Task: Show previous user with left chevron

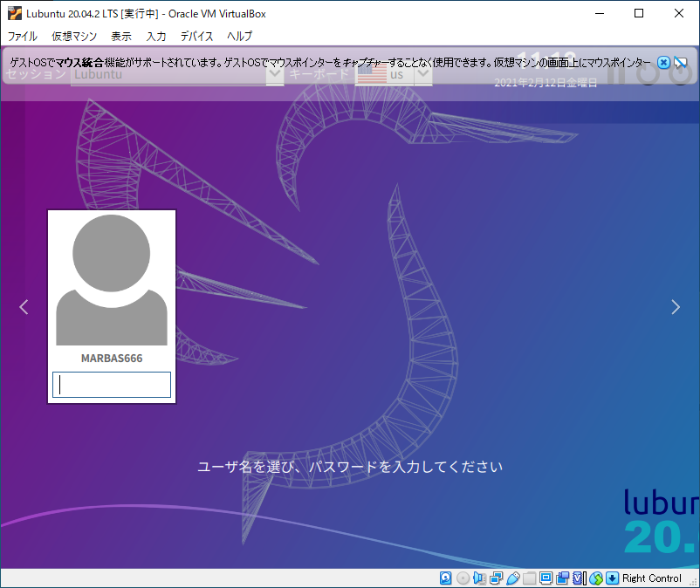Action: coord(24,307)
